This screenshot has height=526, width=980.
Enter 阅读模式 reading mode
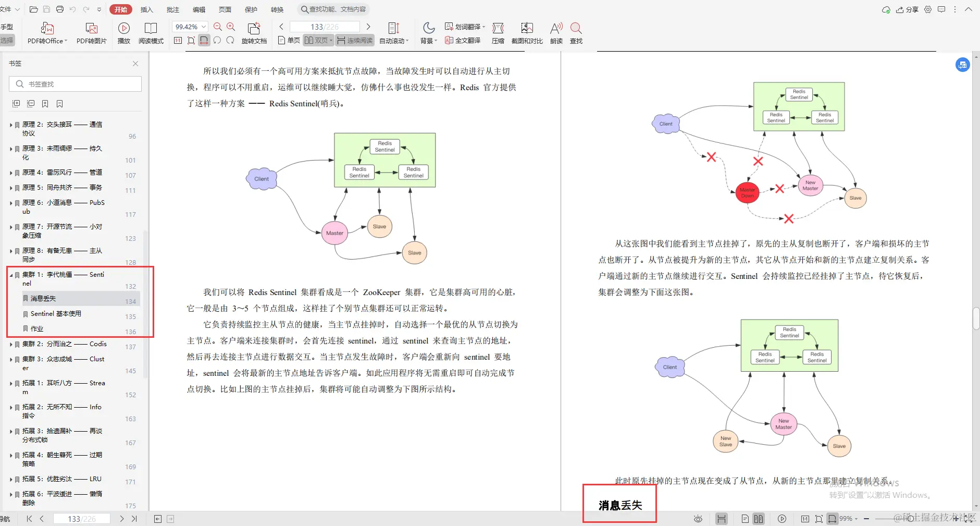pyautogui.click(x=151, y=32)
